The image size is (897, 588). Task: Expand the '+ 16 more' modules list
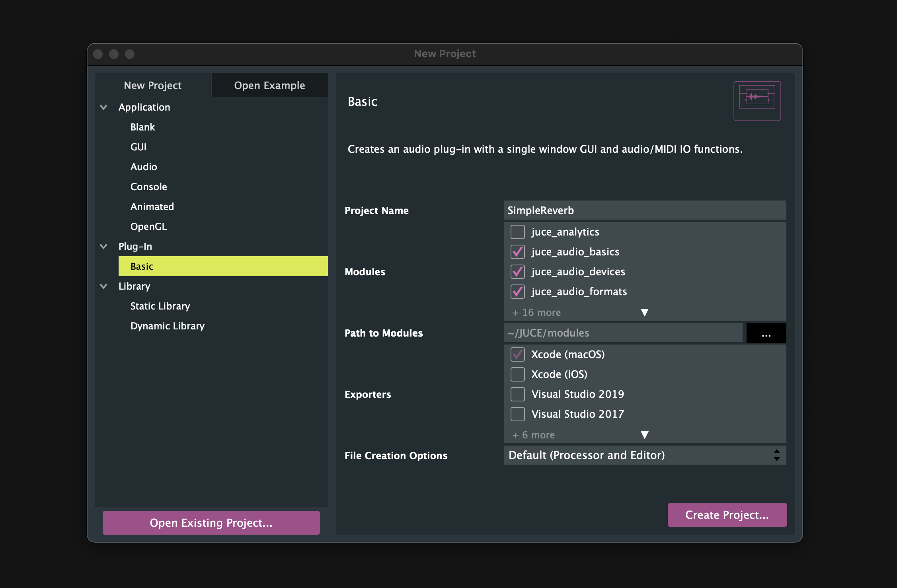coord(645,313)
